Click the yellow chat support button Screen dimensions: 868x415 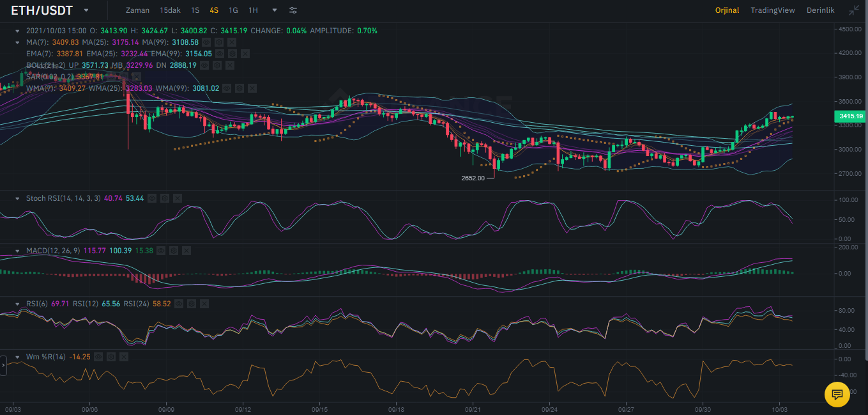[837, 394]
